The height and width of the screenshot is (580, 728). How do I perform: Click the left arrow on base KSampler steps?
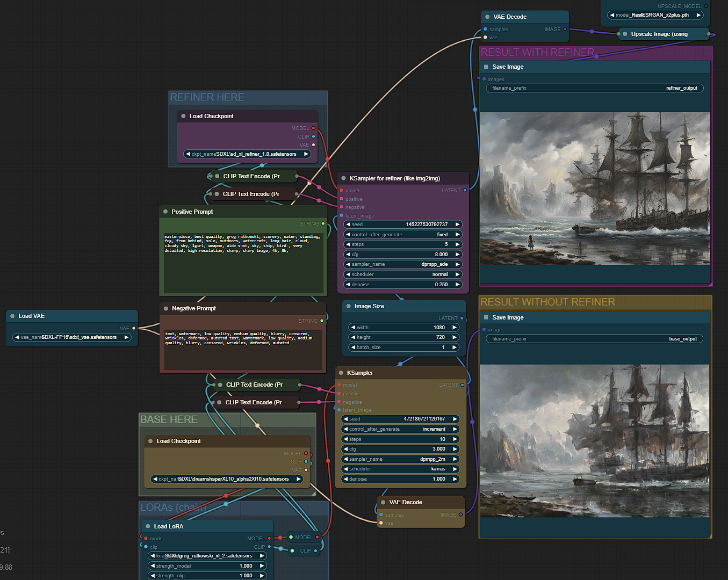coord(345,439)
